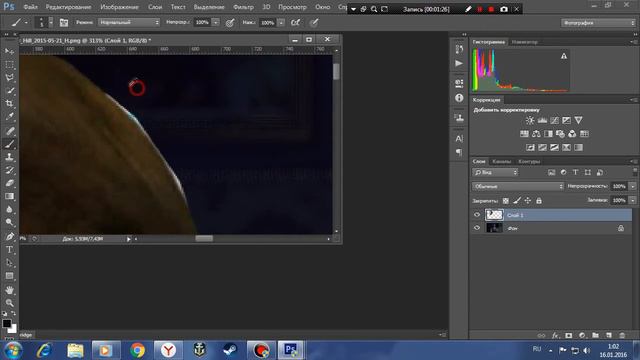Toggle lock all for layer

[539, 200]
